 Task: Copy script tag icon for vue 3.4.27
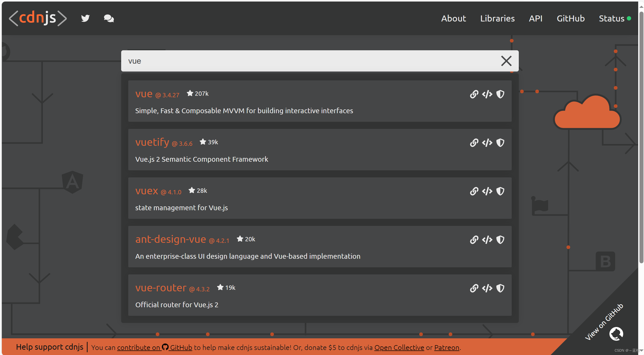(487, 94)
